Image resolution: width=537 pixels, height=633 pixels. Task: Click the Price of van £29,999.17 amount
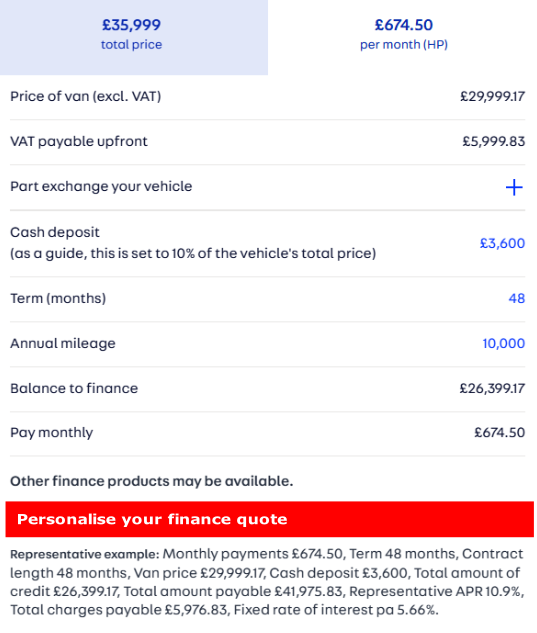coord(492,96)
